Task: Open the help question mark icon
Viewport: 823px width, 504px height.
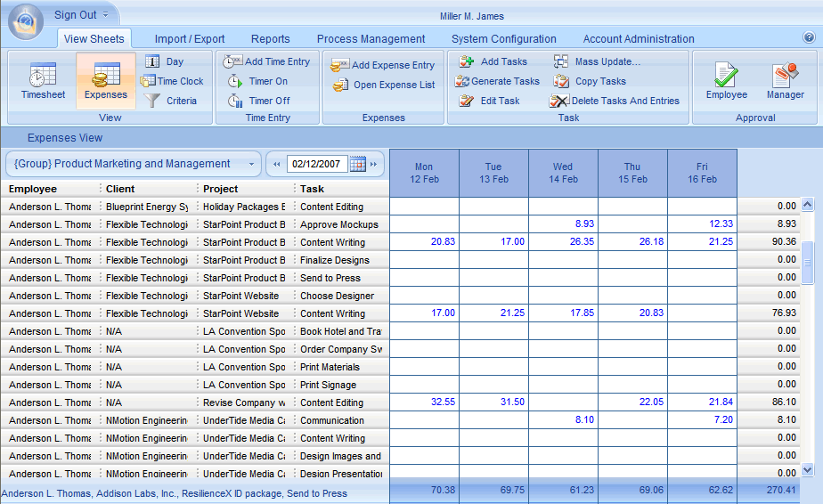Action: [x=809, y=37]
